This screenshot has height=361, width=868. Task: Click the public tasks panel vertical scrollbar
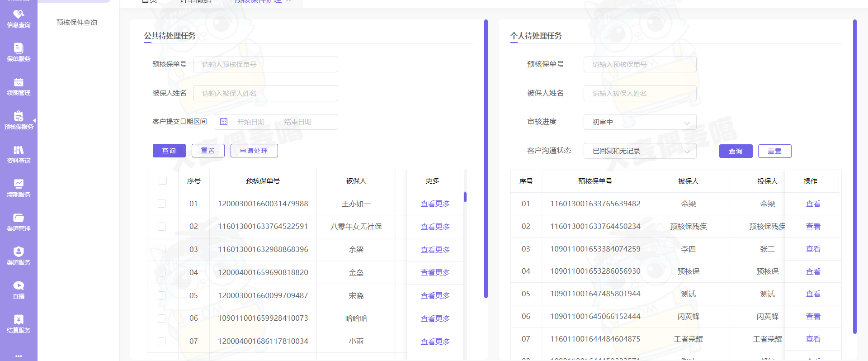(x=486, y=158)
